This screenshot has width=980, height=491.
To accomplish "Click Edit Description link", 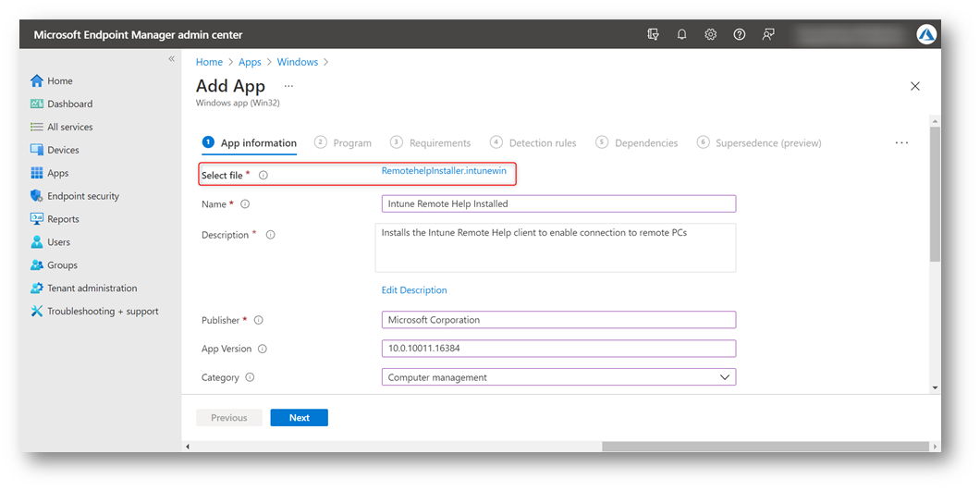I will pos(414,290).
